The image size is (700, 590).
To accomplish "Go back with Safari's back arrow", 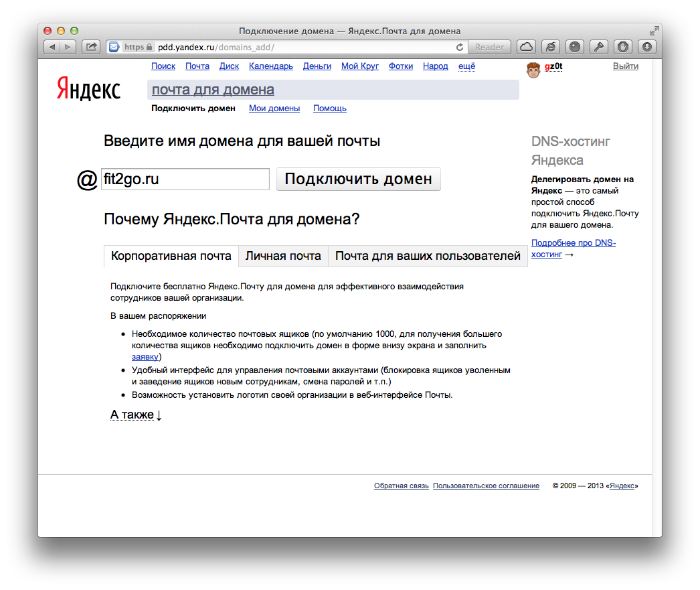I will [52, 47].
